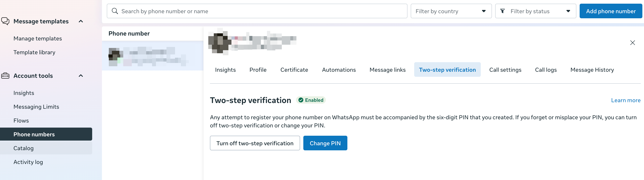Viewport: 644px width, 180px height.
Task: Open the Learn more link
Action: point(626,100)
